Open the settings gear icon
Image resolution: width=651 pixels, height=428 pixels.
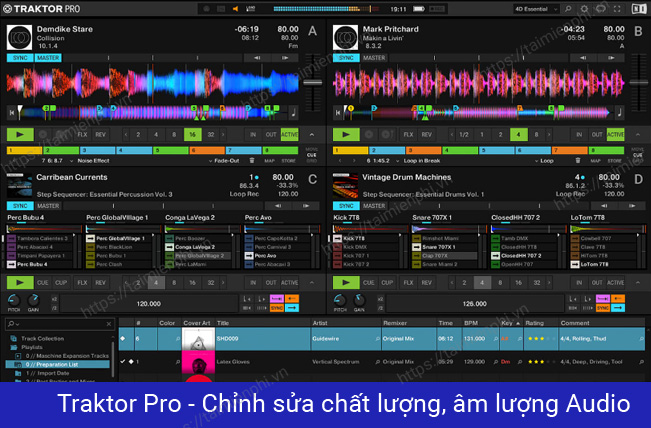click(x=584, y=9)
